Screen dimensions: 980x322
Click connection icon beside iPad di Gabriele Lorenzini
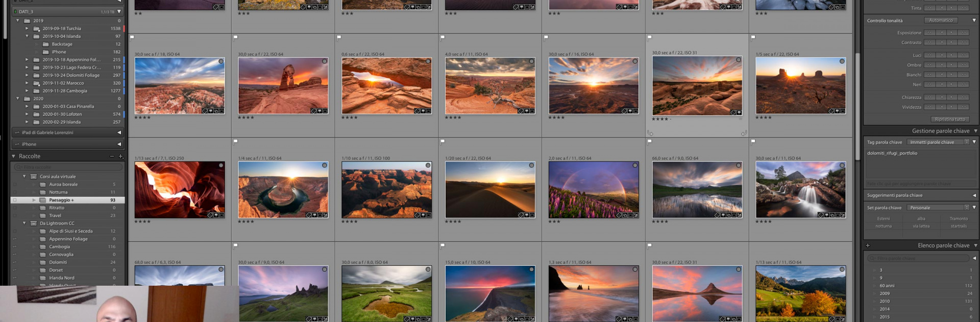coord(17,133)
